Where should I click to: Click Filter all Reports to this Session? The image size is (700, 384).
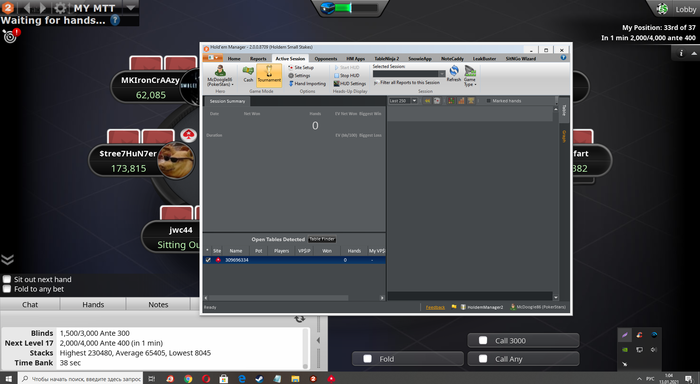pos(407,83)
